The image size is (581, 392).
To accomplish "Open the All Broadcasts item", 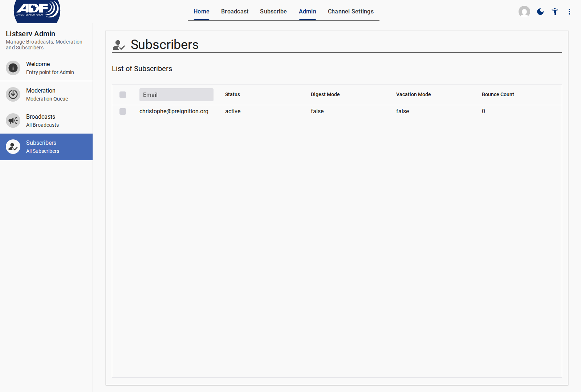I will (x=46, y=121).
